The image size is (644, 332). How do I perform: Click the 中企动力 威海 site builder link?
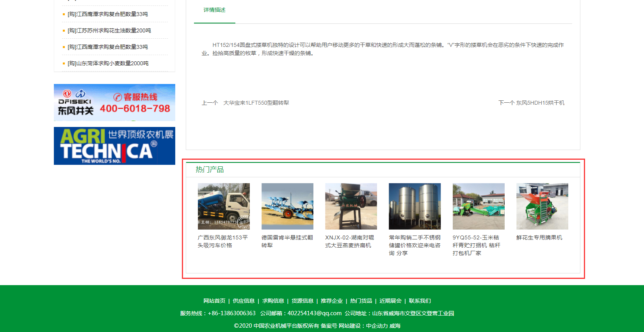tap(383, 326)
